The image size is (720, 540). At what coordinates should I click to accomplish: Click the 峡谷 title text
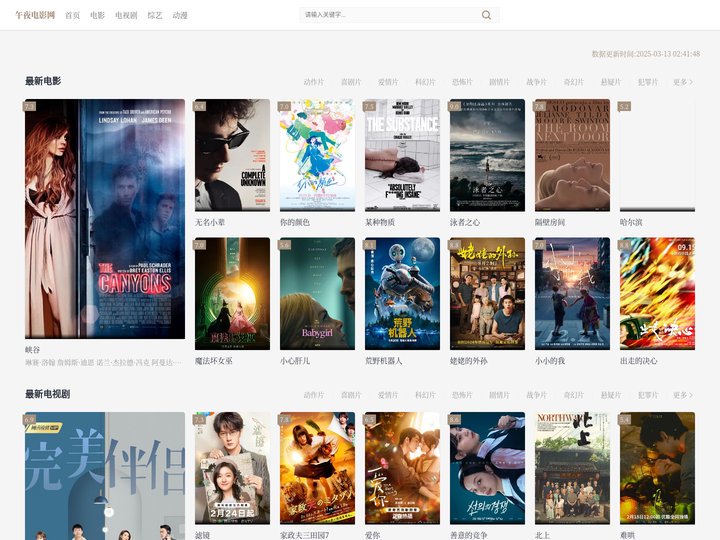(33, 349)
